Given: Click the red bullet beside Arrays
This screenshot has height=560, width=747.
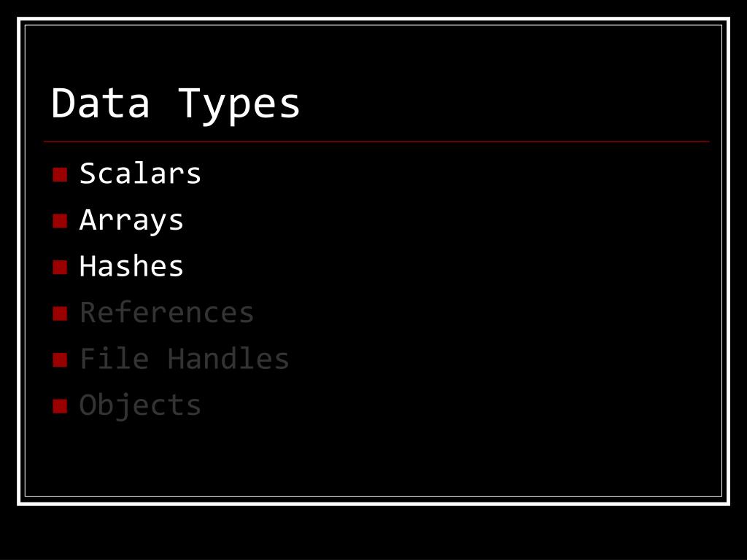Looking at the screenshot, I should 60,221.
